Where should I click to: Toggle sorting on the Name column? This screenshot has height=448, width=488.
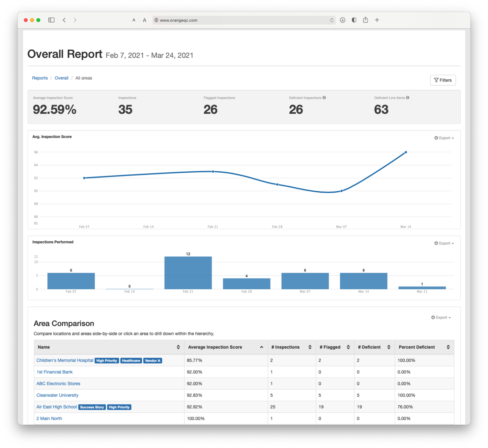tap(178, 347)
